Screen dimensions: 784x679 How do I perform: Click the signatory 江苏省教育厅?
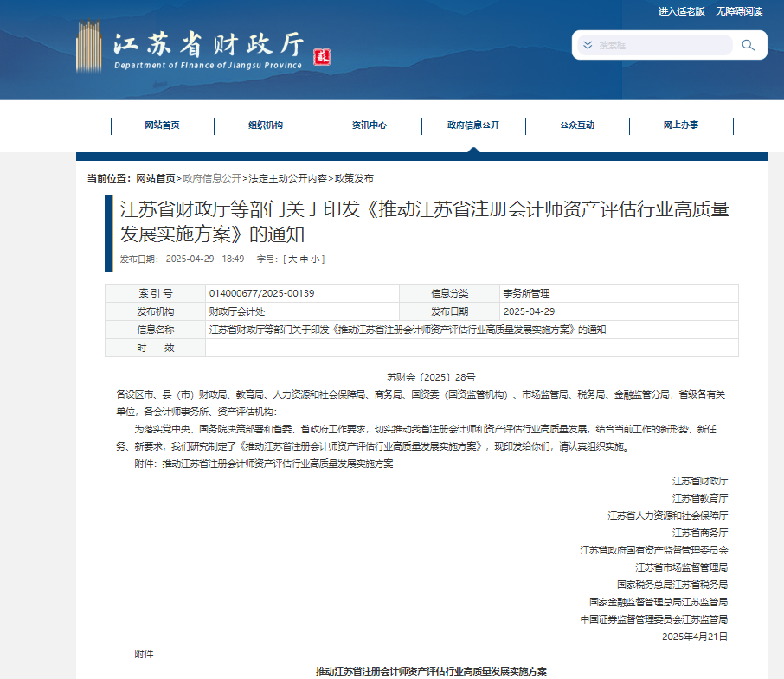click(700, 498)
